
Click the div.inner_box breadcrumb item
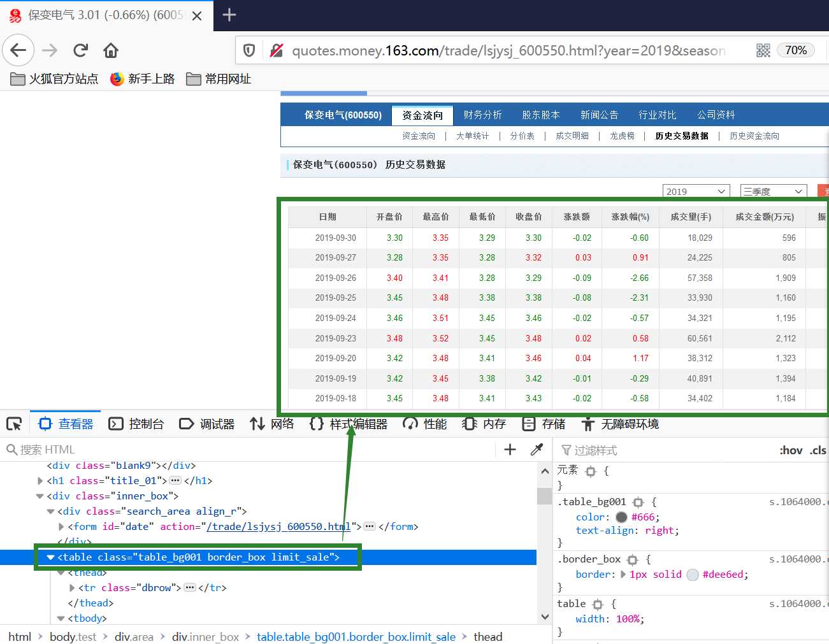click(x=205, y=637)
